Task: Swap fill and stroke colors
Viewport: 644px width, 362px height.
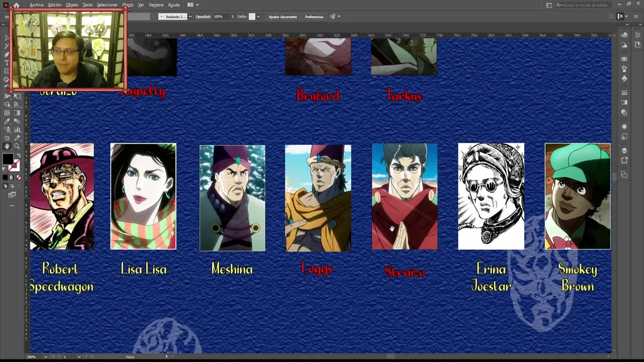Action: tap(19, 155)
